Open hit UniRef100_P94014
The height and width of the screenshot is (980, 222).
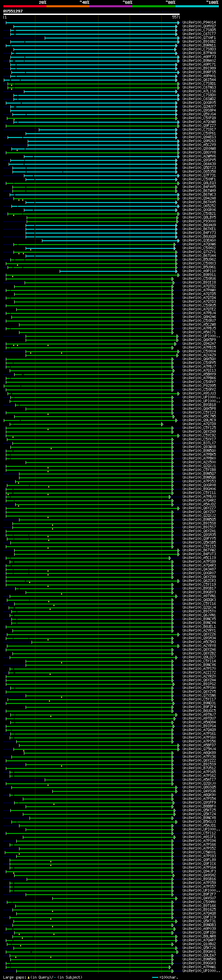[199, 23]
